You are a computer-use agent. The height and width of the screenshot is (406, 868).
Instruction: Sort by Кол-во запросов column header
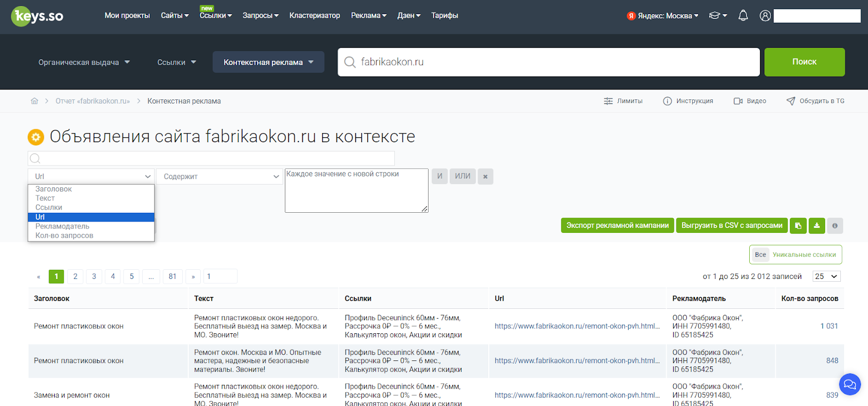click(809, 299)
